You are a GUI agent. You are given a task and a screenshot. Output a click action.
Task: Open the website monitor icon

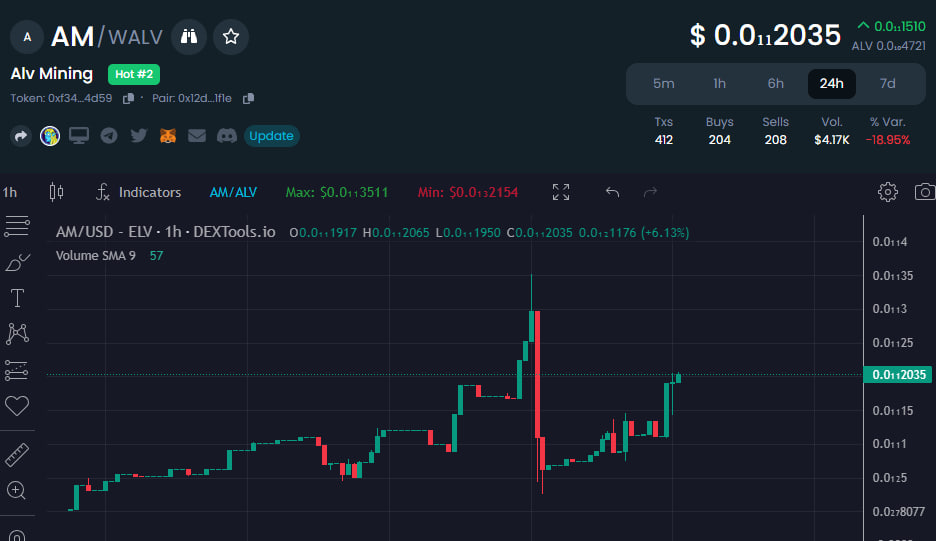coord(79,136)
